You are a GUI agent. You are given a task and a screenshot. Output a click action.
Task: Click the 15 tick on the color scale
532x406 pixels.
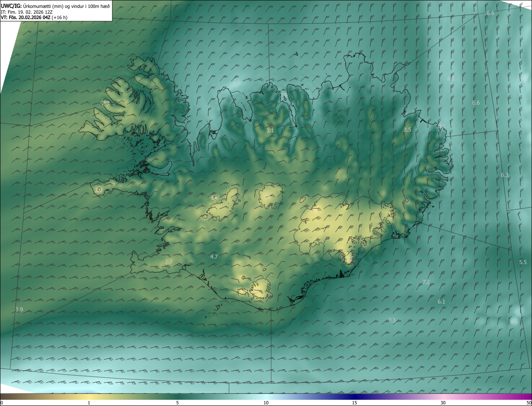[355, 403]
